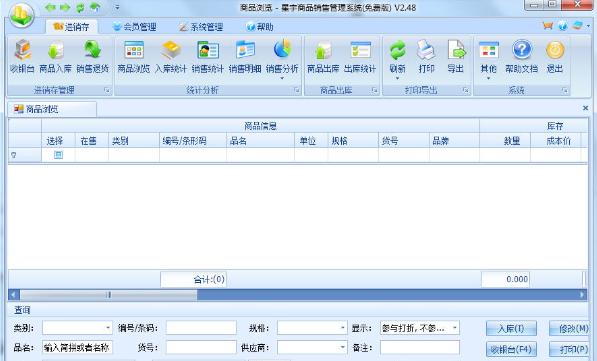Viewport: 597px width, 361px height.
Task: Click the 类别 column header
Action: pyautogui.click(x=134, y=141)
